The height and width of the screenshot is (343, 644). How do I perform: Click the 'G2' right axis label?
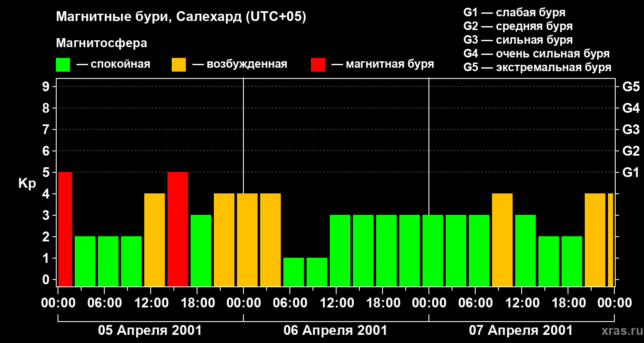pos(631,151)
